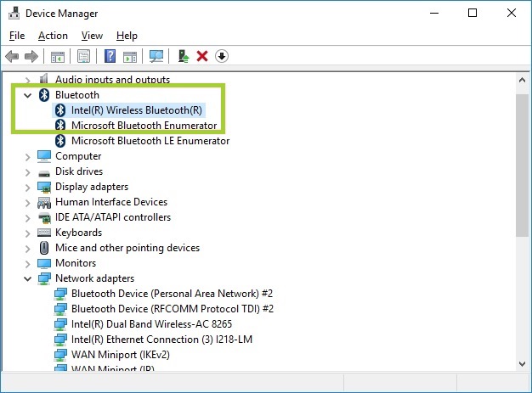The height and width of the screenshot is (393, 532).
Task: Select Intel(R) Wireless Bluetooth(R) device
Action: [136, 110]
